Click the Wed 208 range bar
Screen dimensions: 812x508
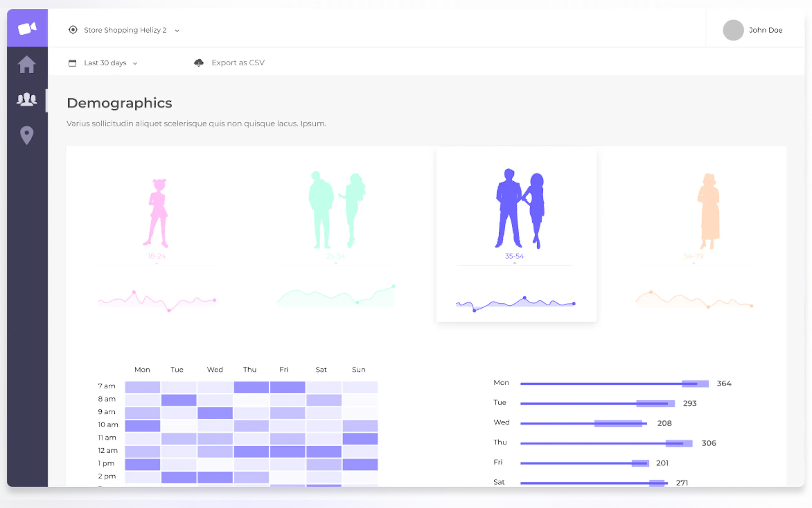tap(583, 423)
